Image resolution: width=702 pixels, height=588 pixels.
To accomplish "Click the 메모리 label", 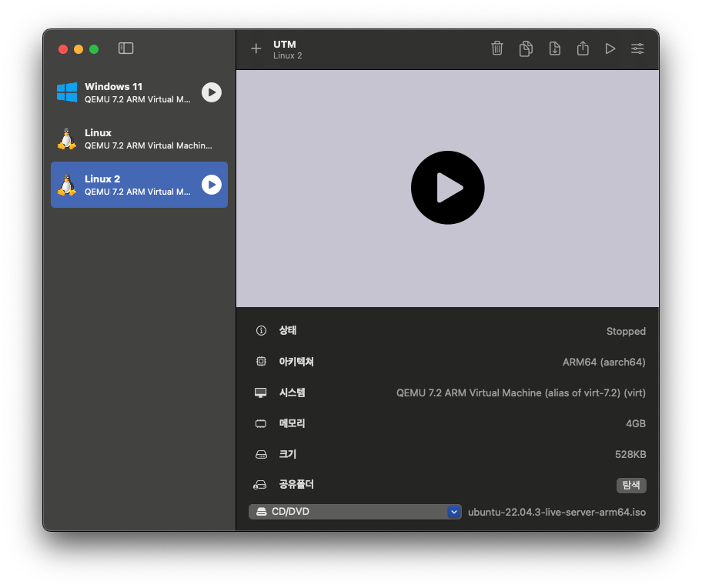I will click(292, 423).
